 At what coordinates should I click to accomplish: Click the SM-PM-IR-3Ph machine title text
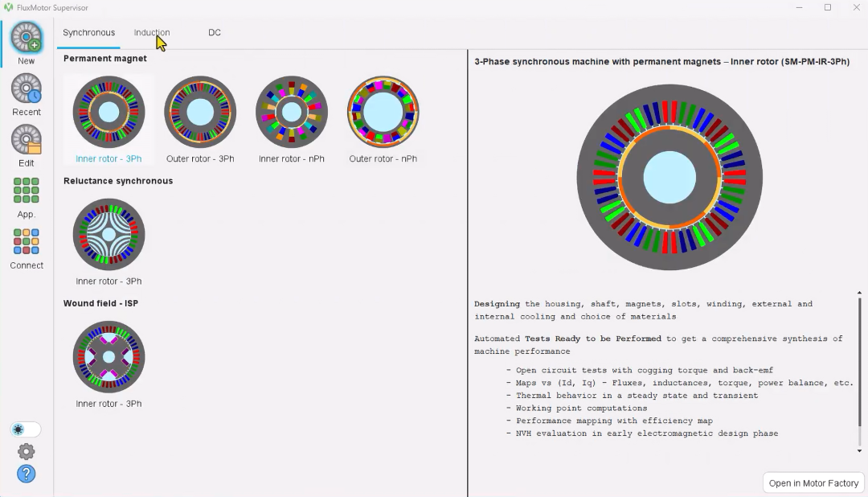coord(661,61)
